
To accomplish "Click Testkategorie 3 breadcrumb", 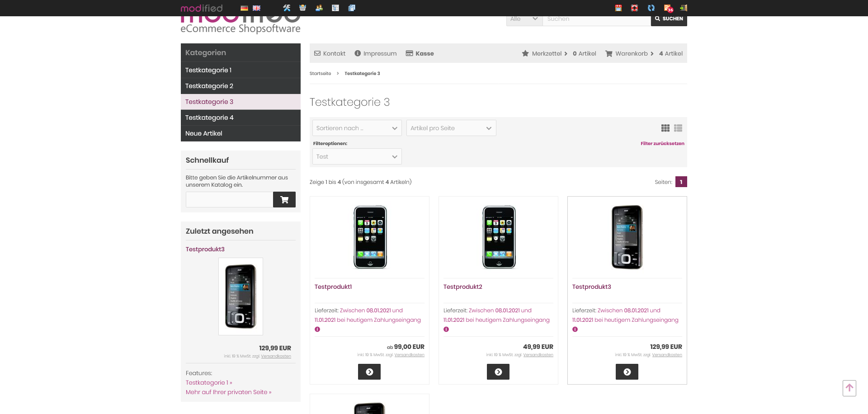I will [x=362, y=74].
